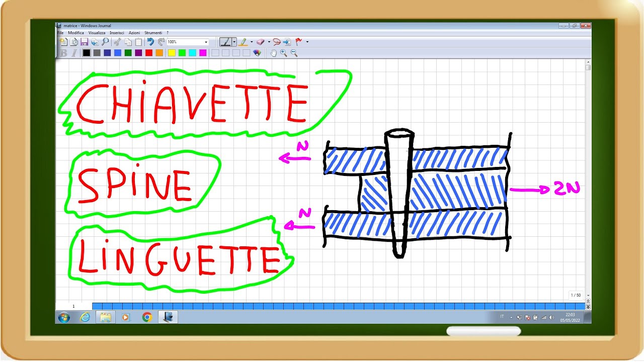
Task: Open the Modifica menu
Action: 76,33
